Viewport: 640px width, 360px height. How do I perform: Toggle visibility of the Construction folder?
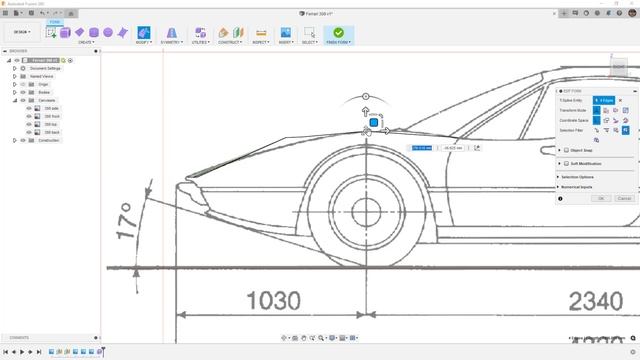click(23, 140)
